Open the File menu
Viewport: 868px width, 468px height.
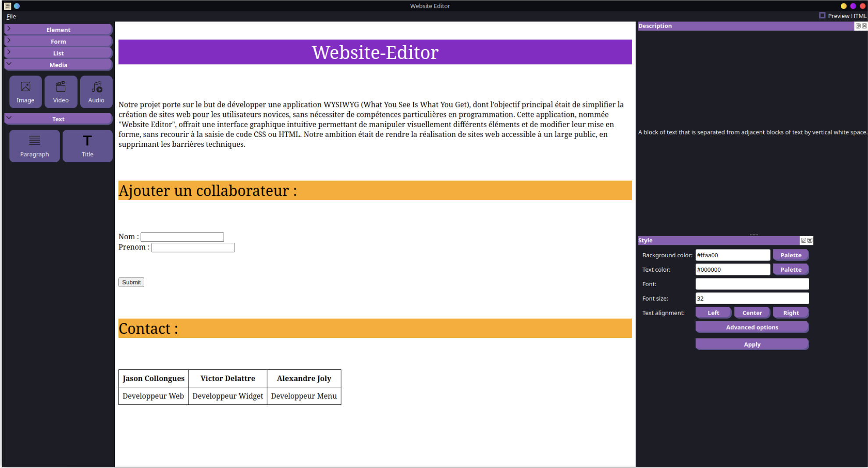point(11,16)
